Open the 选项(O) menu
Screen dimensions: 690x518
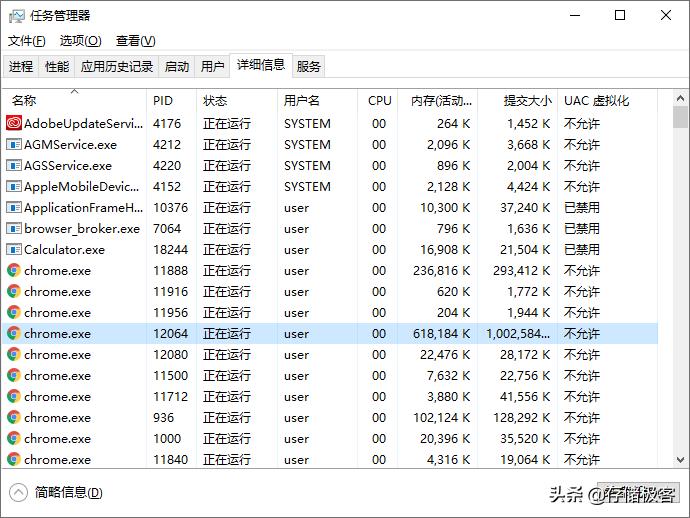pyautogui.click(x=81, y=41)
